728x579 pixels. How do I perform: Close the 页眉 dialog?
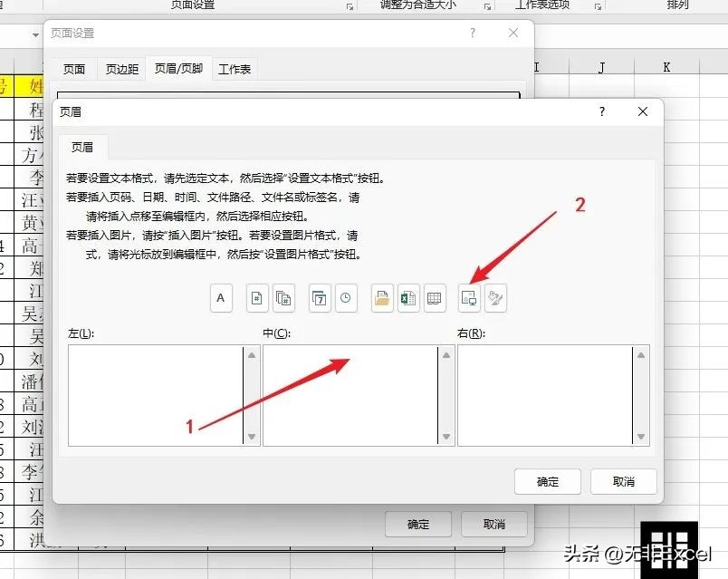tap(643, 111)
